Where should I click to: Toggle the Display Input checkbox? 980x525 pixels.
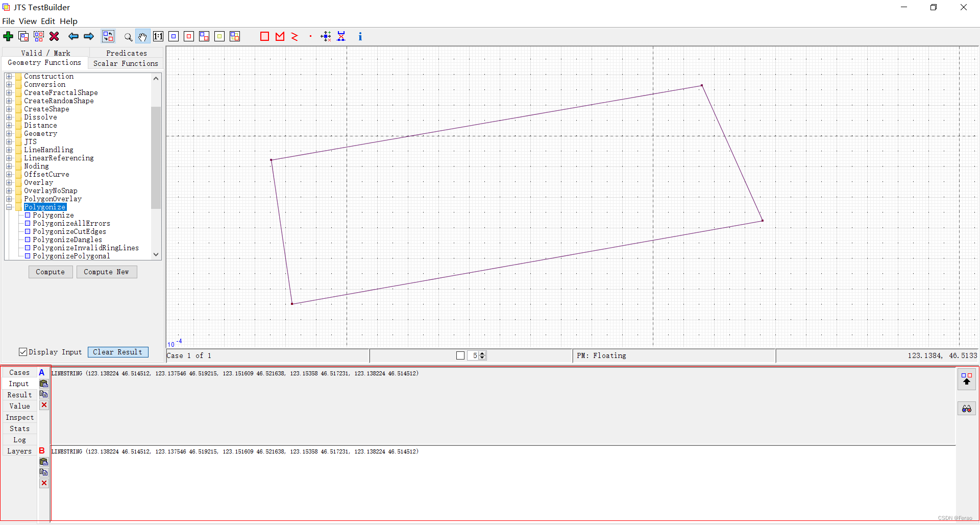[23, 352]
